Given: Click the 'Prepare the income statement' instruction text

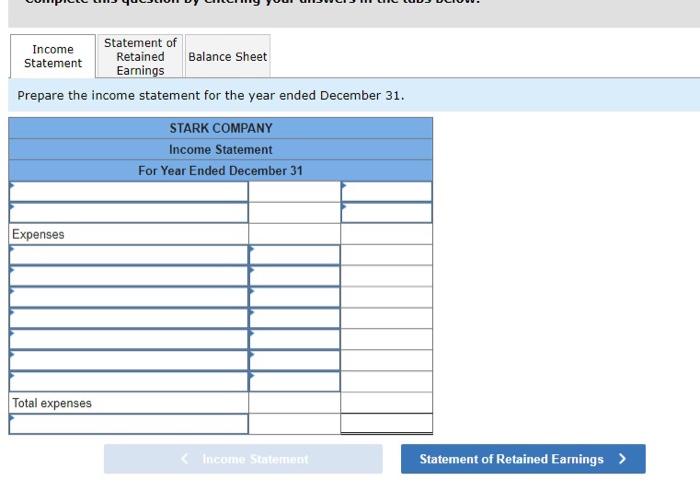Looking at the screenshot, I should click(211, 96).
